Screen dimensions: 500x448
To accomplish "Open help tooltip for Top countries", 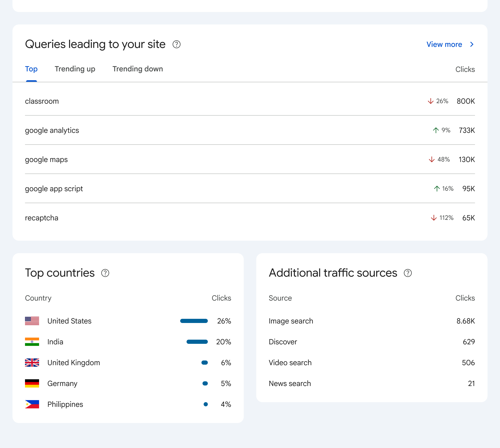I will pyautogui.click(x=105, y=273).
